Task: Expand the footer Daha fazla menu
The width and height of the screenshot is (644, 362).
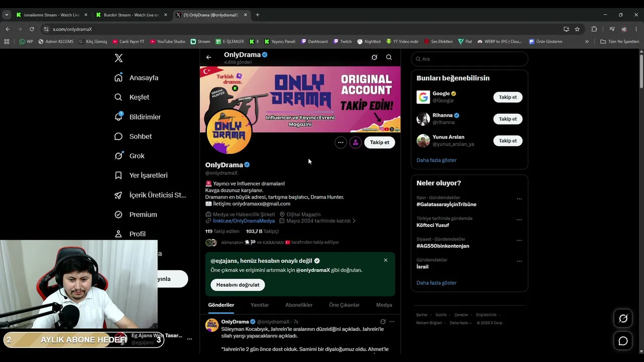Action: (461, 323)
